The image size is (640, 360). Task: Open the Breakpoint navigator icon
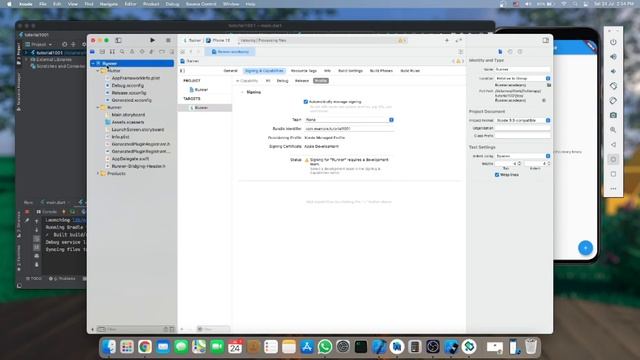click(x=162, y=52)
